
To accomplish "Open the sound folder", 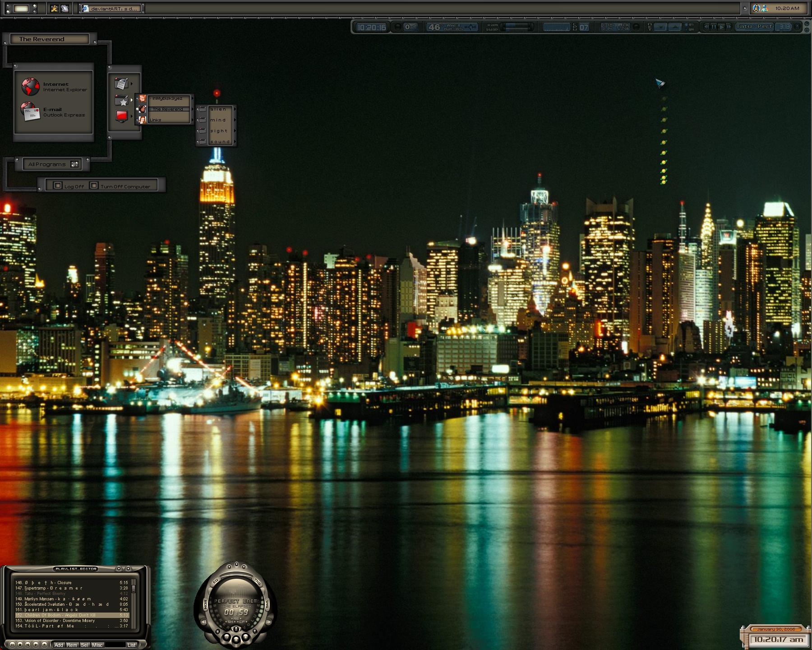I will point(220,142).
